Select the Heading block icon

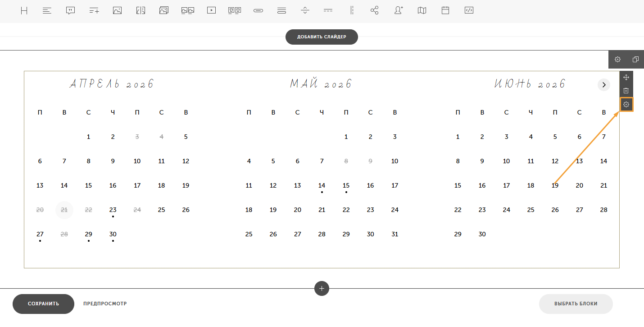(x=24, y=10)
